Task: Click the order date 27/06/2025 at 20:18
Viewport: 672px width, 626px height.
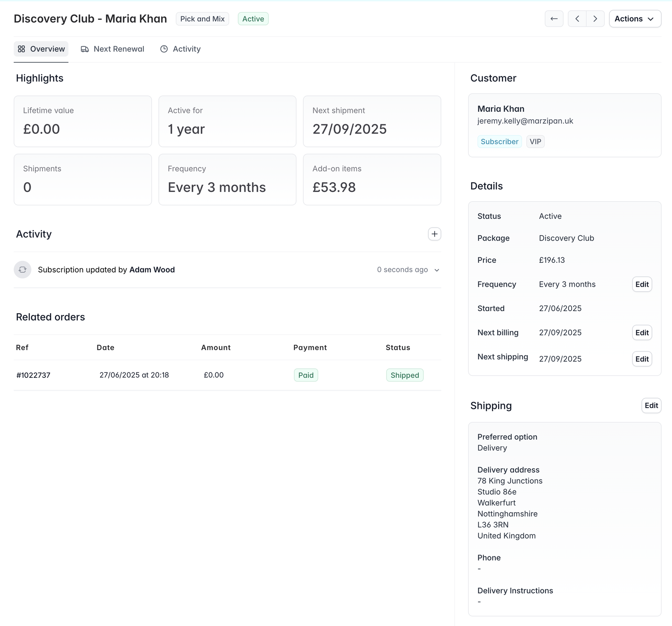Action: coord(134,375)
